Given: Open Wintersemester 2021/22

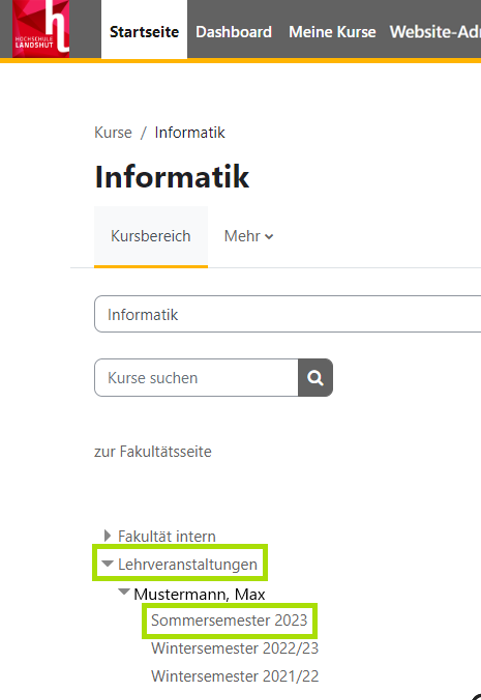Looking at the screenshot, I should click(235, 676).
